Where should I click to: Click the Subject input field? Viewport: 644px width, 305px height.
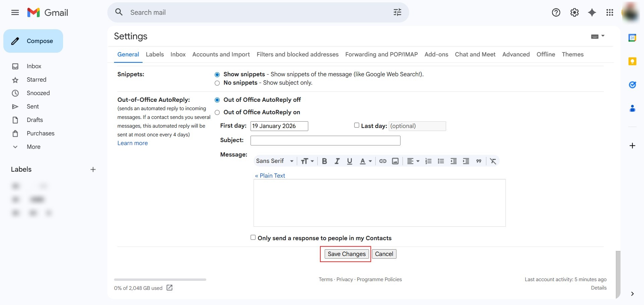[x=325, y=140]
